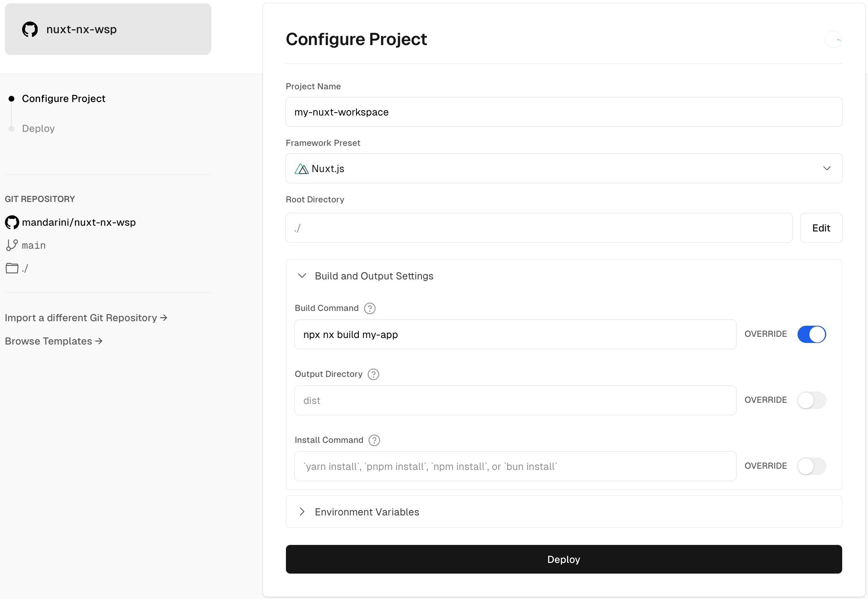868x599 pixels.
Task: Click the Root Directory Edit button
Action: coord(821,228)
